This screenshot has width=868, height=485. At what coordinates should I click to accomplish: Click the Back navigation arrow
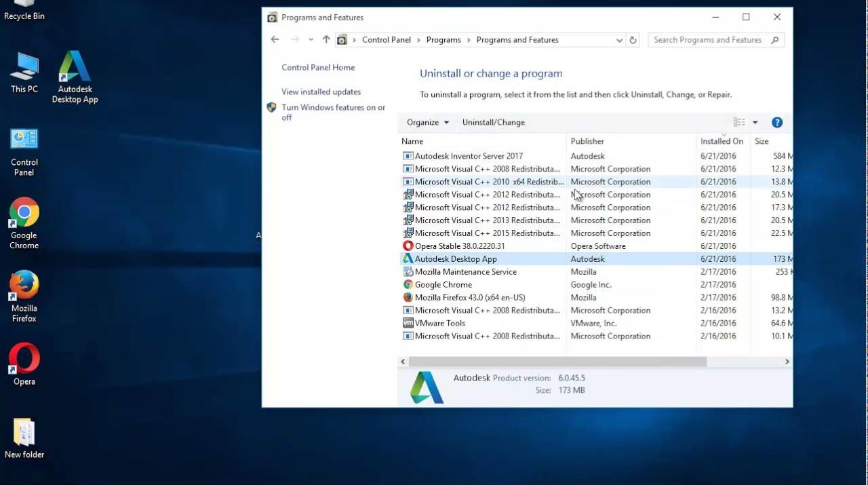click(x=275, y=40)
